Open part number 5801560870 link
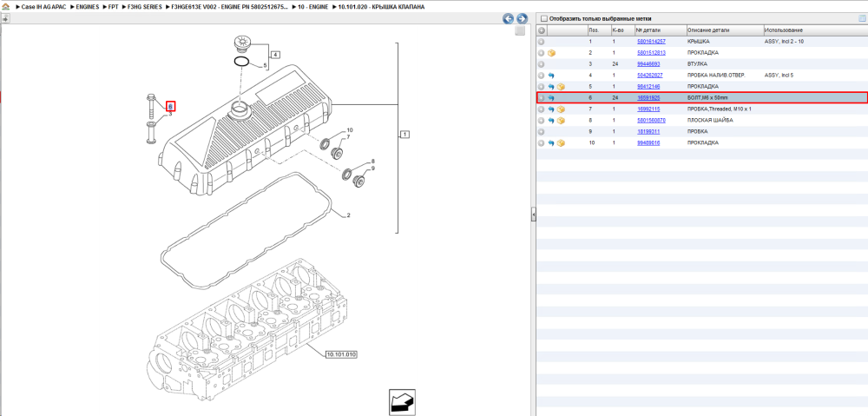 [651, 120]
